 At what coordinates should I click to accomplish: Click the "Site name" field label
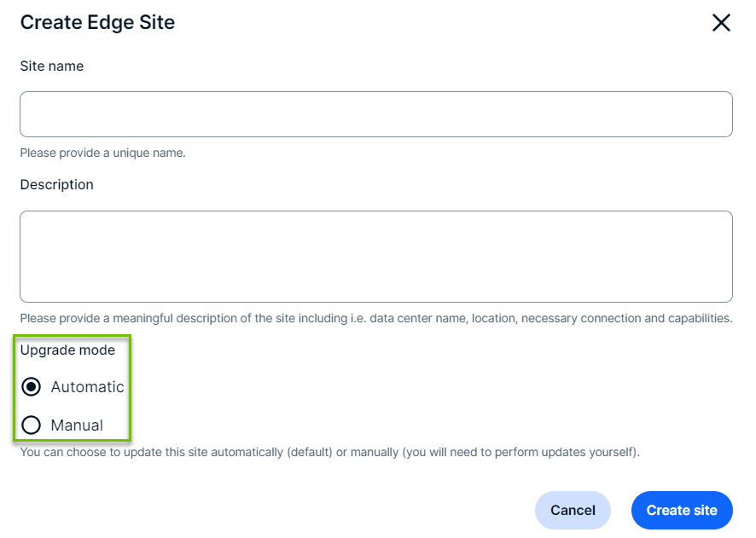(x=52, y=66)
